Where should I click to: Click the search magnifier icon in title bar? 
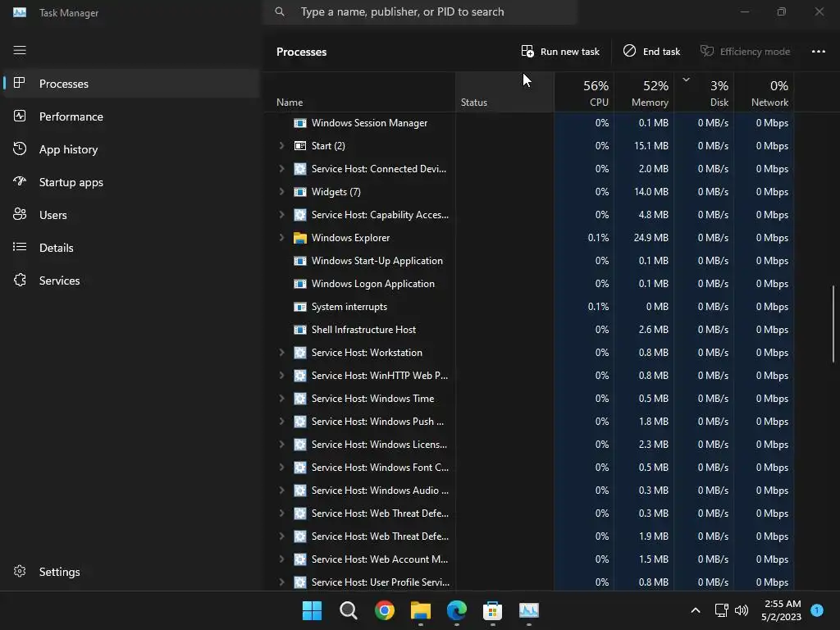(280, 11)
